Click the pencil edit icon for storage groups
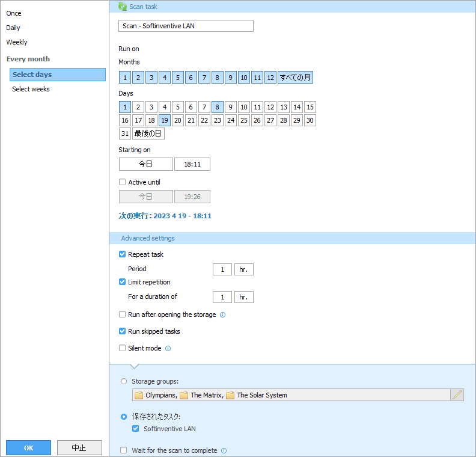Viewport: 476px width, 457px height. coord(457,395)
